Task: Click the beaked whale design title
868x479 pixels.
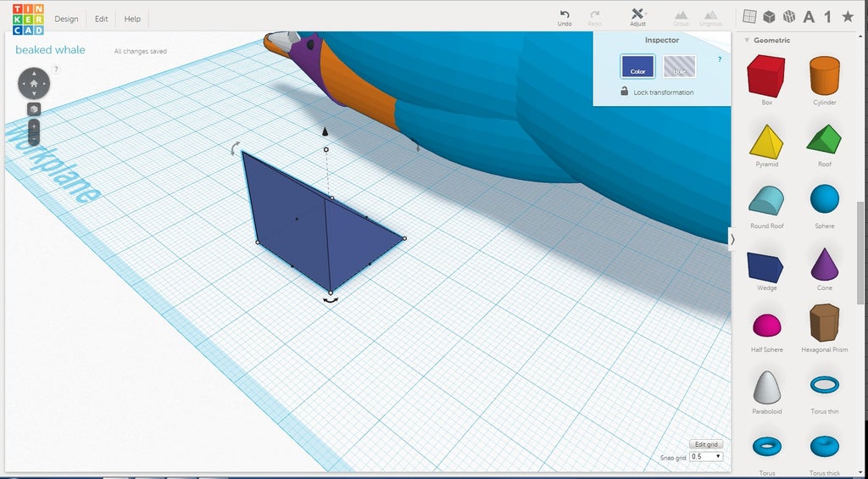Action: pyautogui.click(x=50, y=50)
